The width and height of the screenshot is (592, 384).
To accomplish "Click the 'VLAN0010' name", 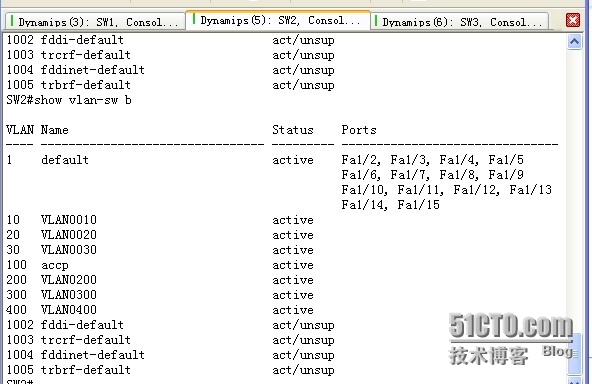I will click(x=69, y=220).
